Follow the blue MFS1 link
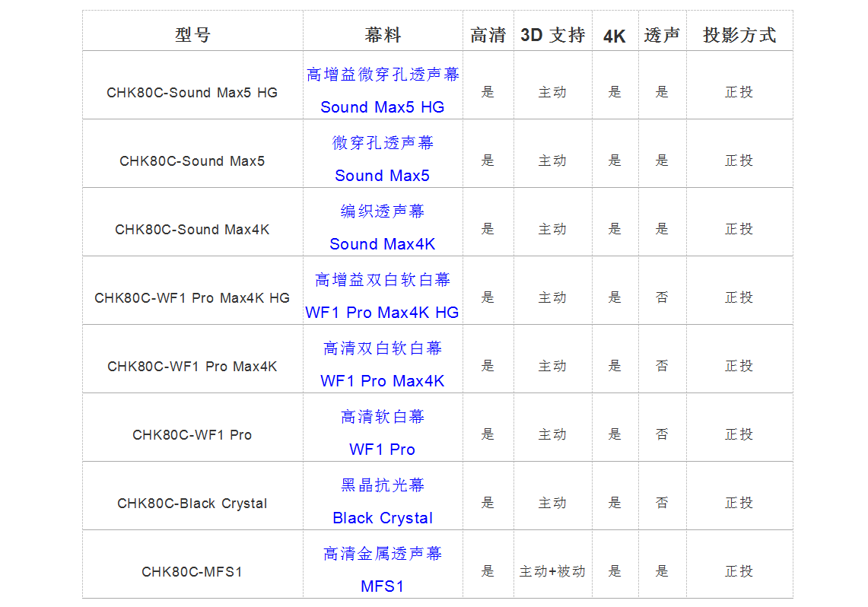Screen dimensions: 868x607 click(x=383, y=586)
